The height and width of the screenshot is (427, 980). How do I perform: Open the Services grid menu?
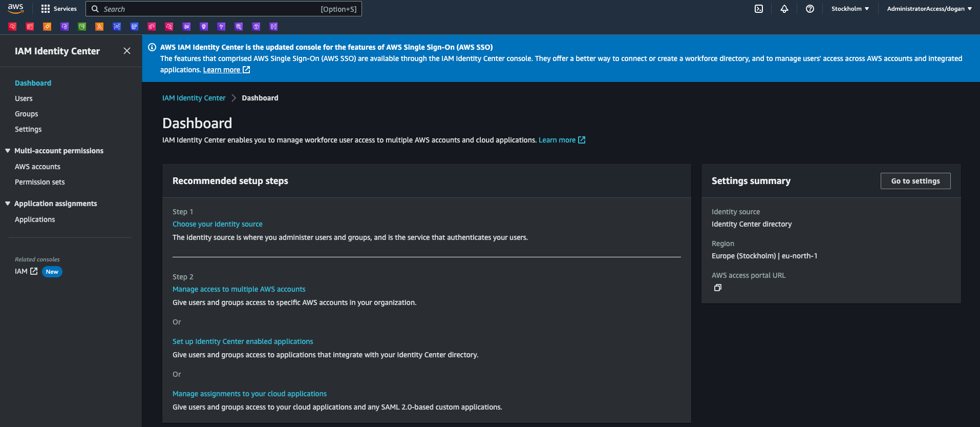(59, 9)
